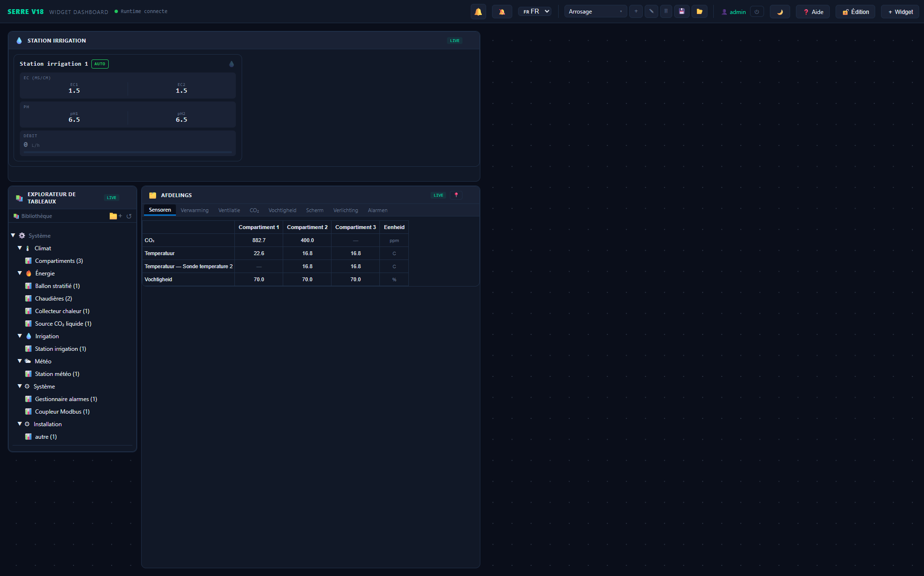Click the admin user label
Image resolution: width=924 pixels, height=576 pixels.
(734, 12)
